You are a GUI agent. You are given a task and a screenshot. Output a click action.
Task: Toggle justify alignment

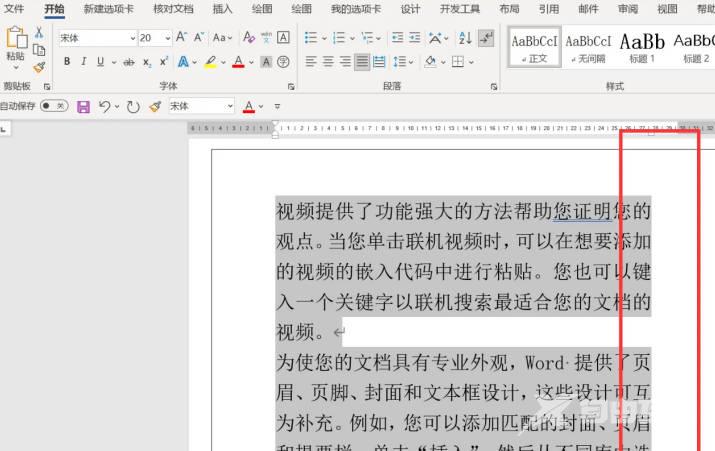point(362,62)
